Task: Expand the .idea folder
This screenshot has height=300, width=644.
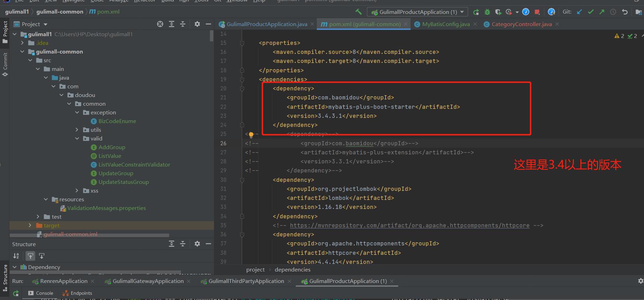Action: coord(23,43)
